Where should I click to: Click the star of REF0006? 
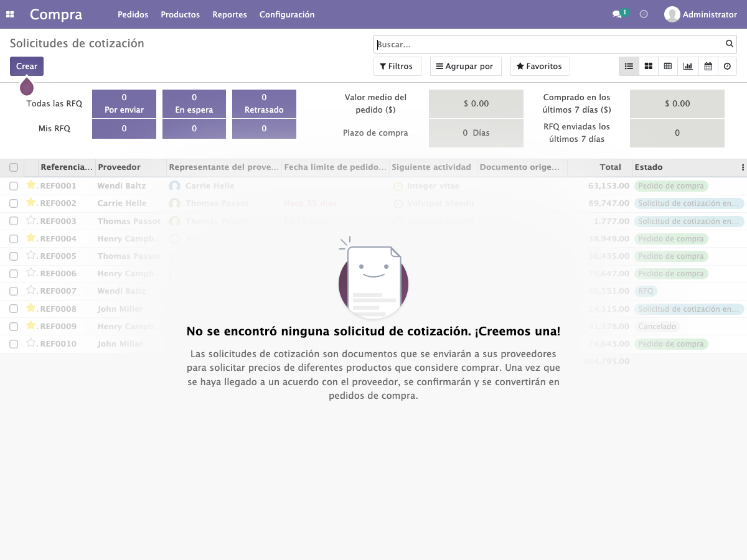(31, 273)
